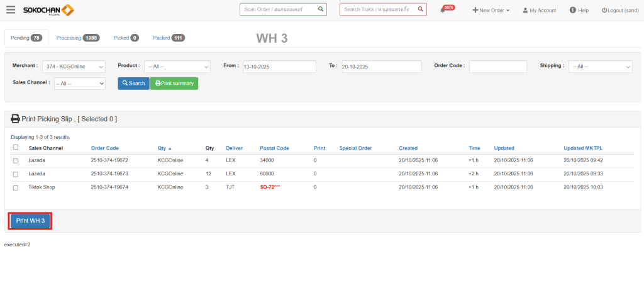The width and height of the screenshot is (644, 291).
Task: Open the New Order dropdown menu
Action: point(491,11)
